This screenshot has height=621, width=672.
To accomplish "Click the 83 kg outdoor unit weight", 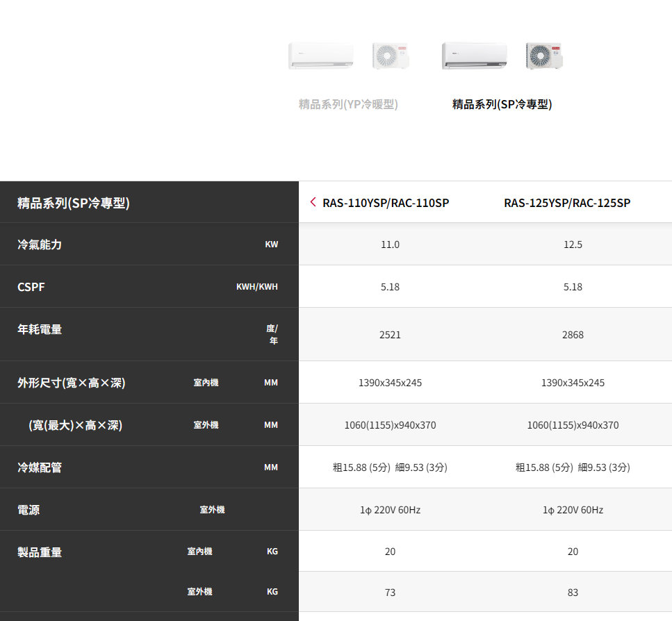I will pos(573,593).
